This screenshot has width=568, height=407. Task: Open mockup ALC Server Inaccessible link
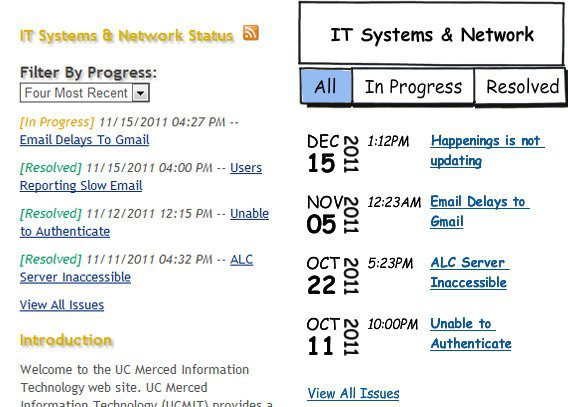[x=470, y=272]
